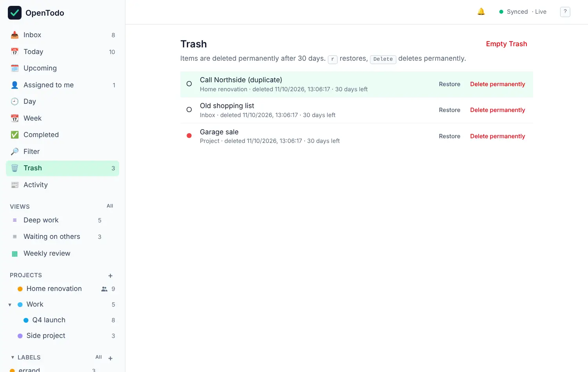
Task: Click the Filter magnifier icon
Action: point(15,152)
